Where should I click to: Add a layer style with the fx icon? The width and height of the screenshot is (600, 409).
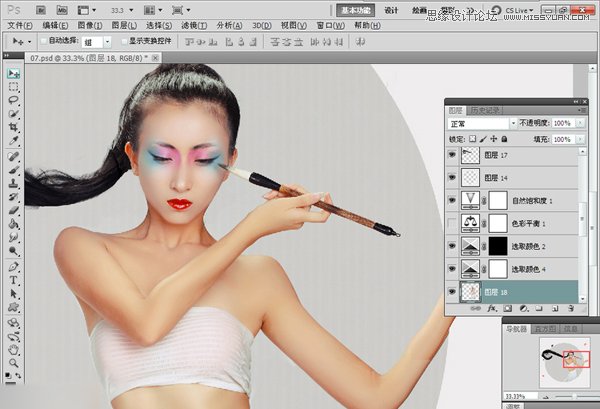click(492, 308)
